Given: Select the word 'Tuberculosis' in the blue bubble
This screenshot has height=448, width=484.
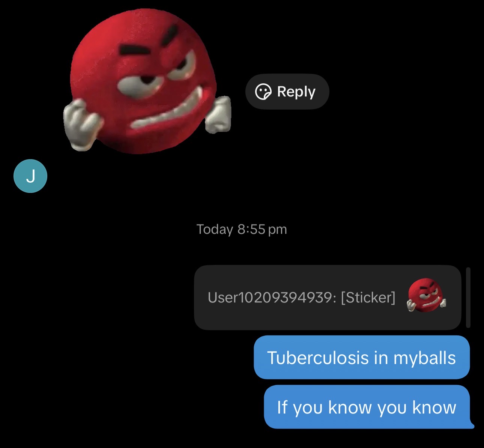Looking at the screenshot, I should pos(318,357).
